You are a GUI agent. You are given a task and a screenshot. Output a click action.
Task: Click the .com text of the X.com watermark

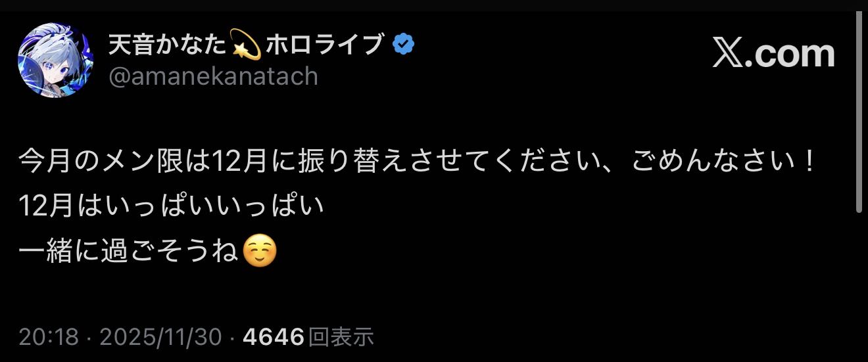click(x=791, y=54)
